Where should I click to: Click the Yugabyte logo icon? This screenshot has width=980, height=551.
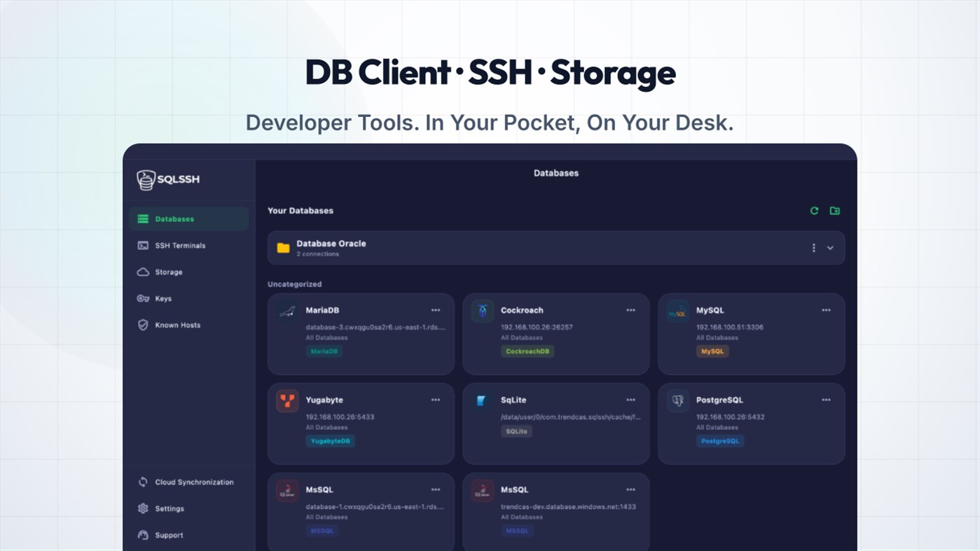tap(287, 401)
